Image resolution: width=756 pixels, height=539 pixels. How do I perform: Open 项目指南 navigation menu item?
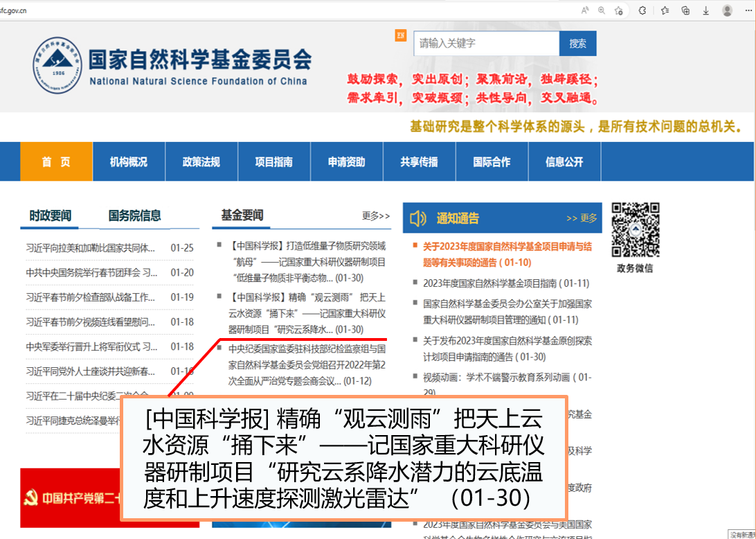coord(273,161)
